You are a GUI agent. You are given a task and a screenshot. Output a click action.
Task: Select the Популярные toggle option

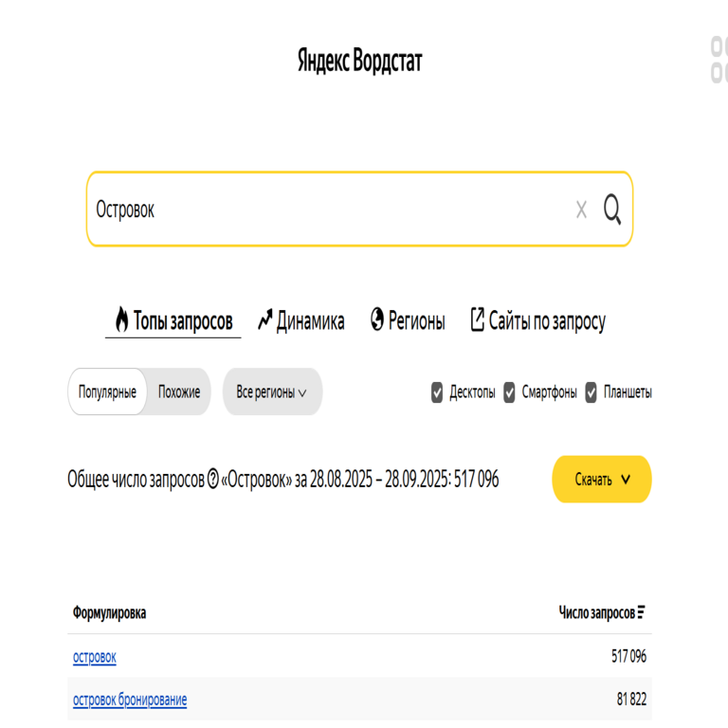(107, 392)
